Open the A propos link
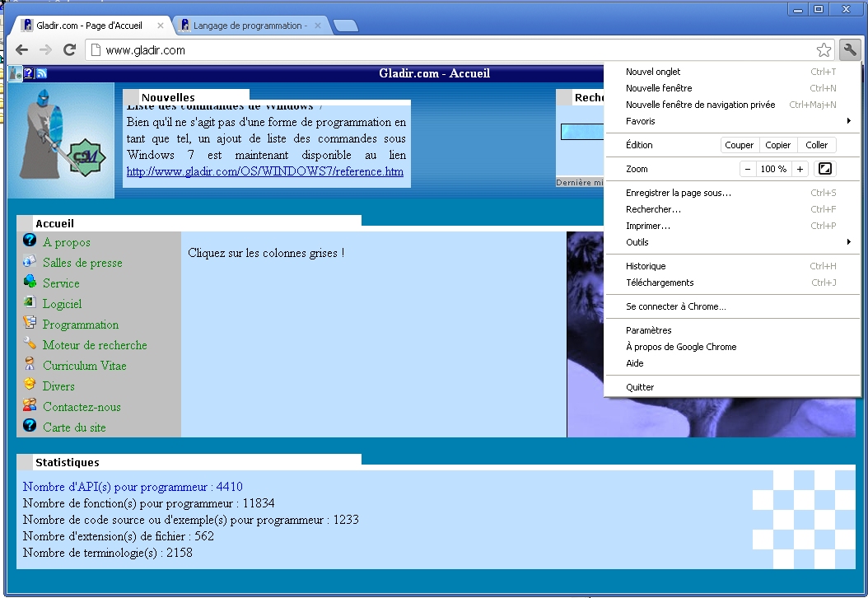The width and height of the screenshot is (868, 598). 67,242
